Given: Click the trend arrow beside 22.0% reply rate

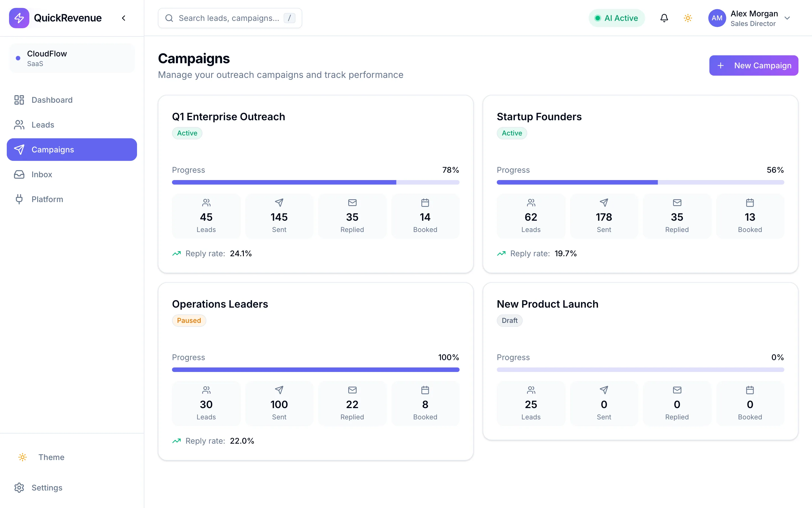Looking at the screenshot, I should click(176, 441).
